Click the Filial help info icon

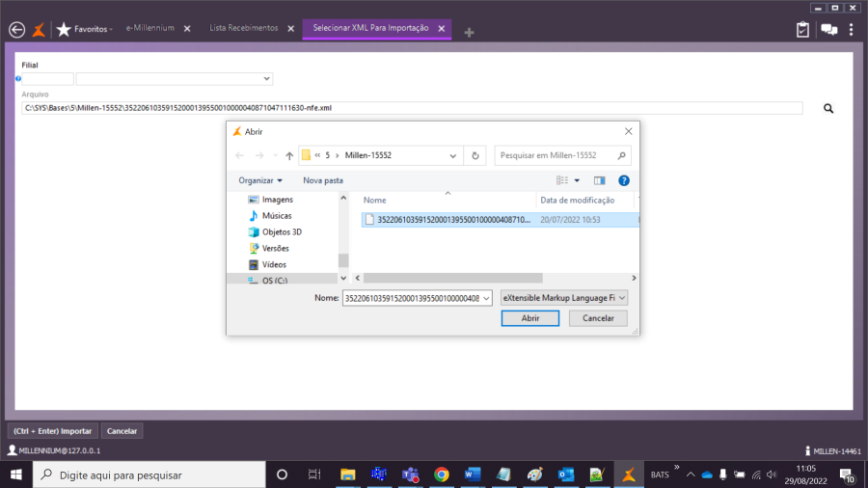18,78
